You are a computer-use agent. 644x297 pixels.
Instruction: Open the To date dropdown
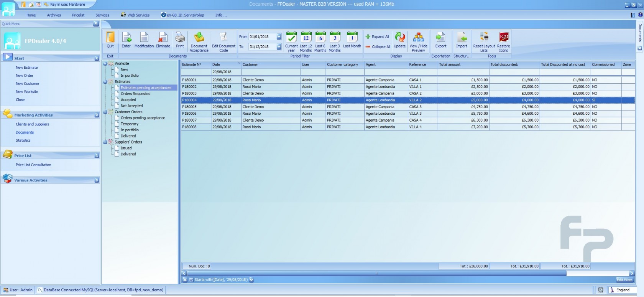(279, 47)
